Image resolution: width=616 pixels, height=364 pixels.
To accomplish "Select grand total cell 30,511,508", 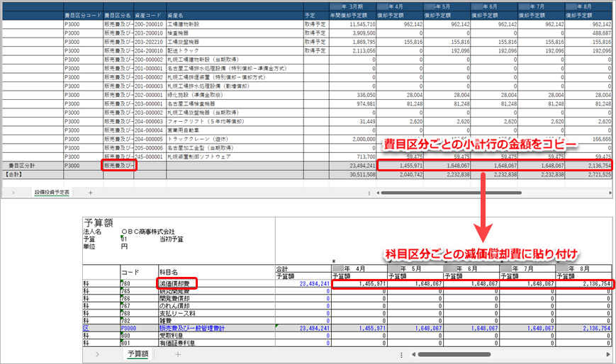I will (x=353, y=174).
